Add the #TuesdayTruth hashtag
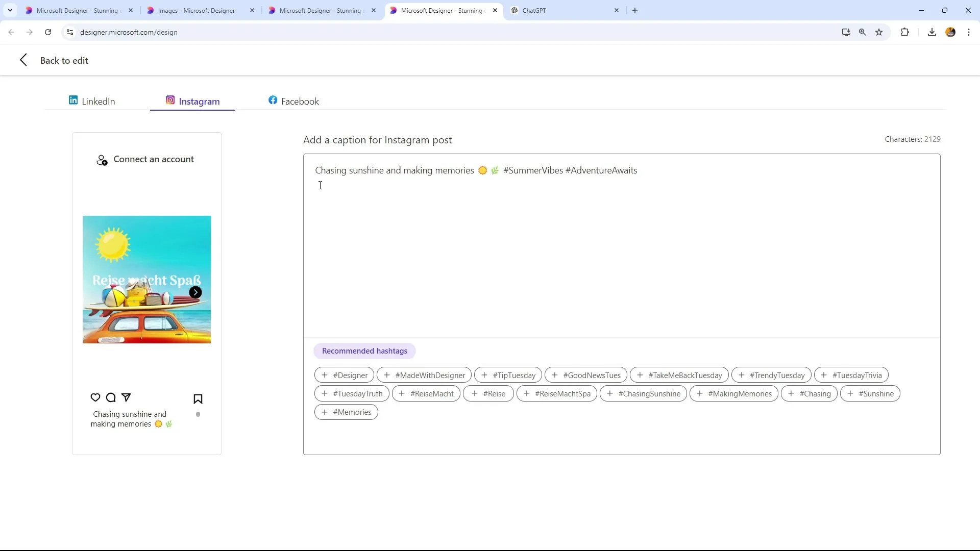This screenshot has width=980, height=551. tap(352, 393)
